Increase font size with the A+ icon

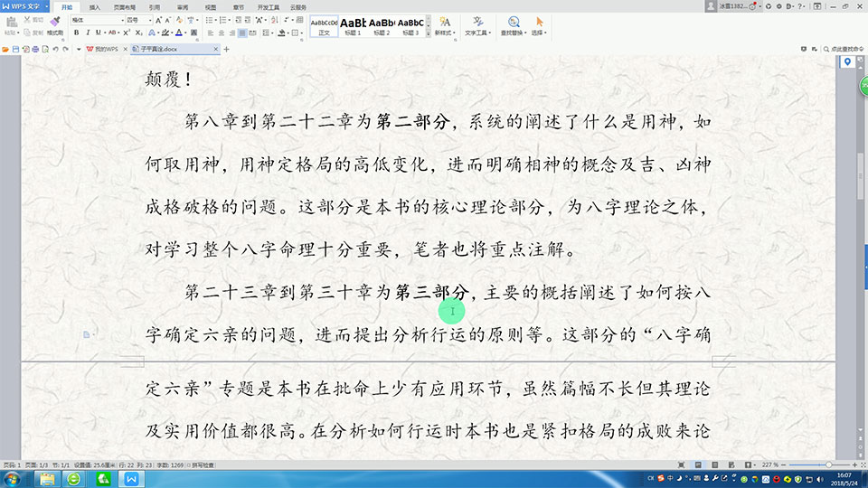[158, 20]
